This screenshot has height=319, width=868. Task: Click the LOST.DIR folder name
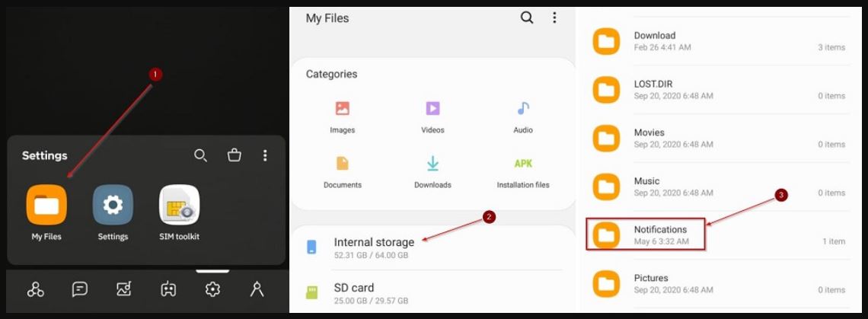coord(653,85)
